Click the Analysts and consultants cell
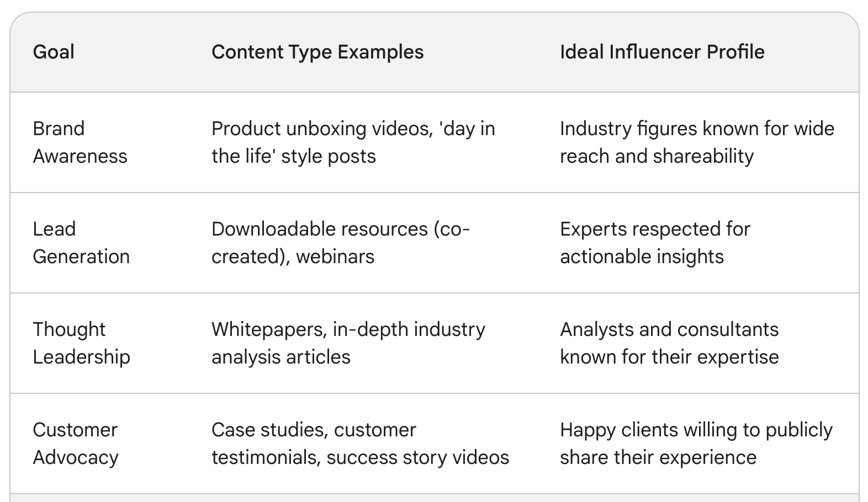This screenshot has width=868, height=502. pos(669,343)
